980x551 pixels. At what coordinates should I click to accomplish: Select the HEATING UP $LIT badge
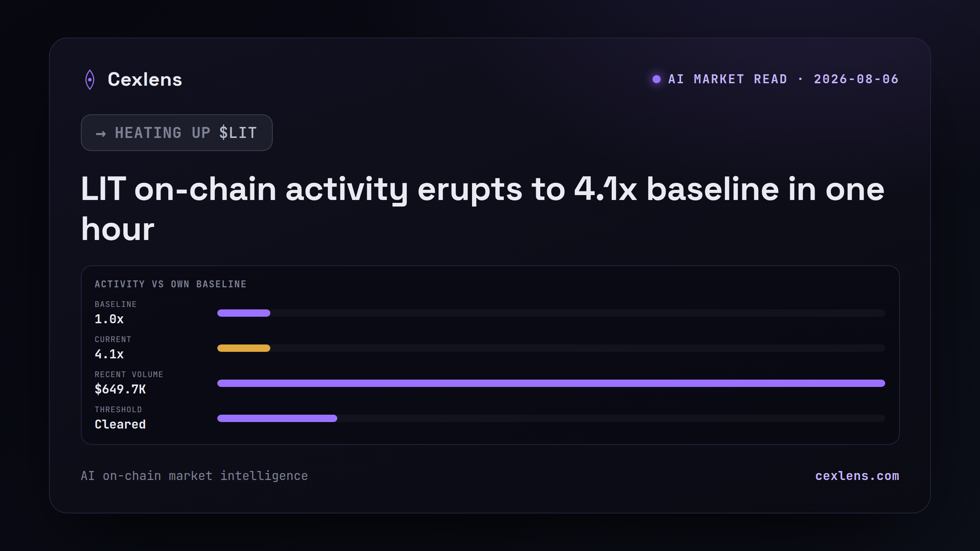coord(177,133)
